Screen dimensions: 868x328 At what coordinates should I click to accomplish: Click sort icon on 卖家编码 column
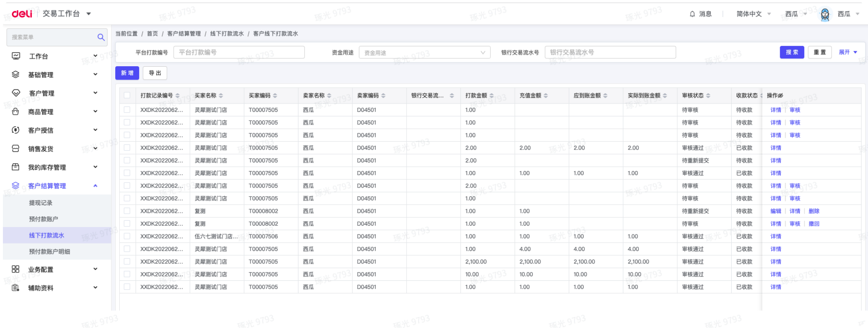(x=383, y=96)
